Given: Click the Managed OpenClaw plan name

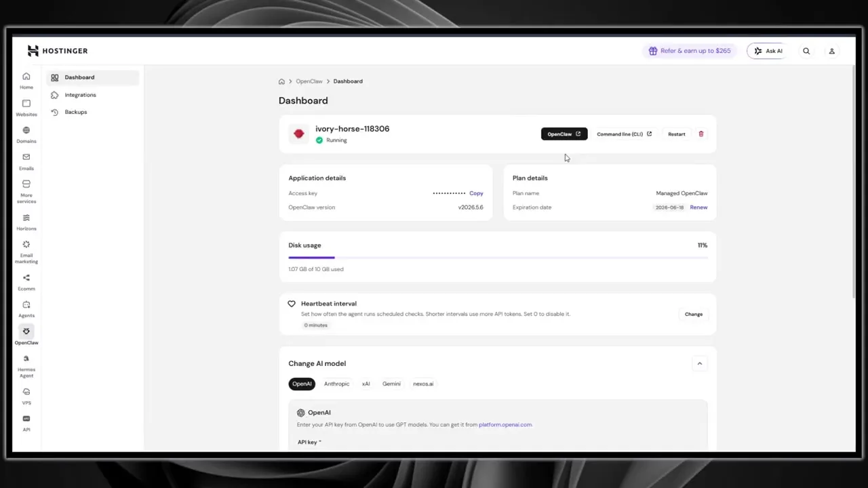Looking at the screenshot, I should tap(682, 193).
